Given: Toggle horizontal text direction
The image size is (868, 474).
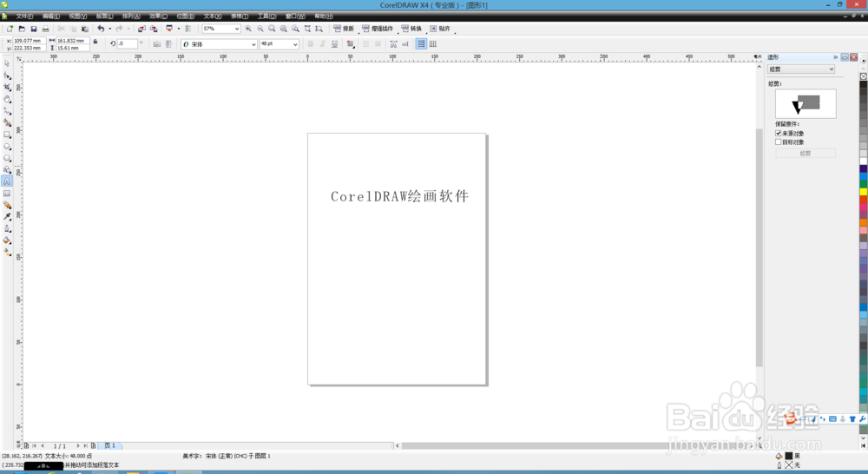Looking at the screenshot, I should coord(421,43).
